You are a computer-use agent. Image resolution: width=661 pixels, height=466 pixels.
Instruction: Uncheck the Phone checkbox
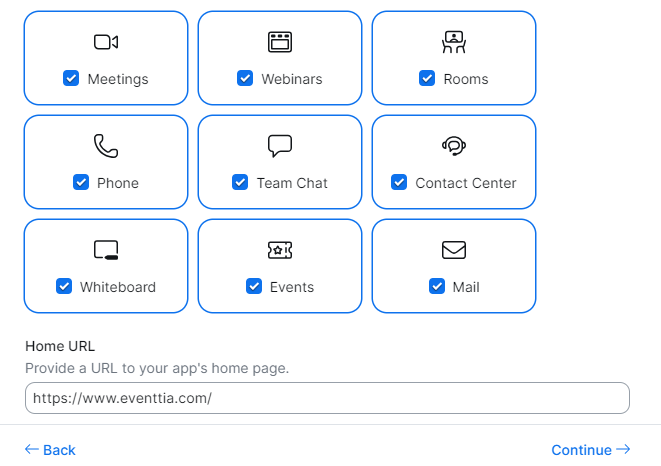[x=81, y=183]
